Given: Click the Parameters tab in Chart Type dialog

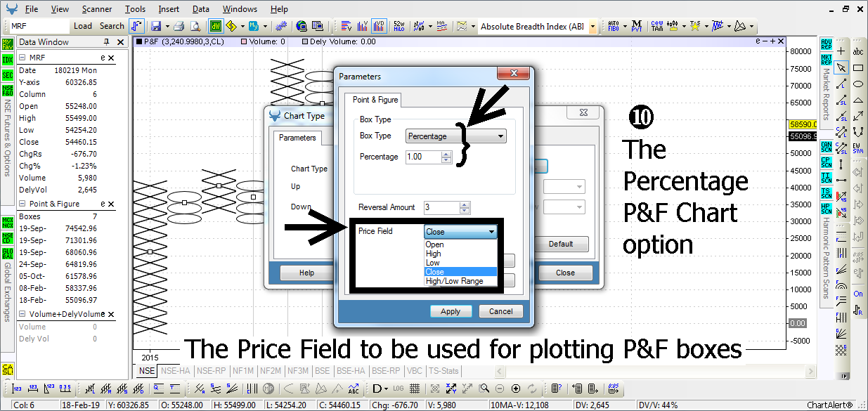Looking at the screenshot, I should pyautogui.click(x=297, y=138).
